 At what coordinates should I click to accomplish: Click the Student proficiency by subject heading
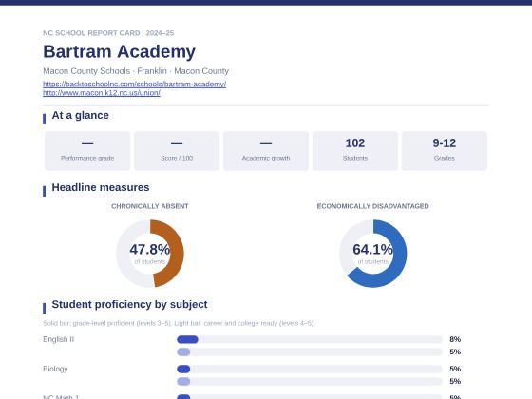(x=129, y=304)
